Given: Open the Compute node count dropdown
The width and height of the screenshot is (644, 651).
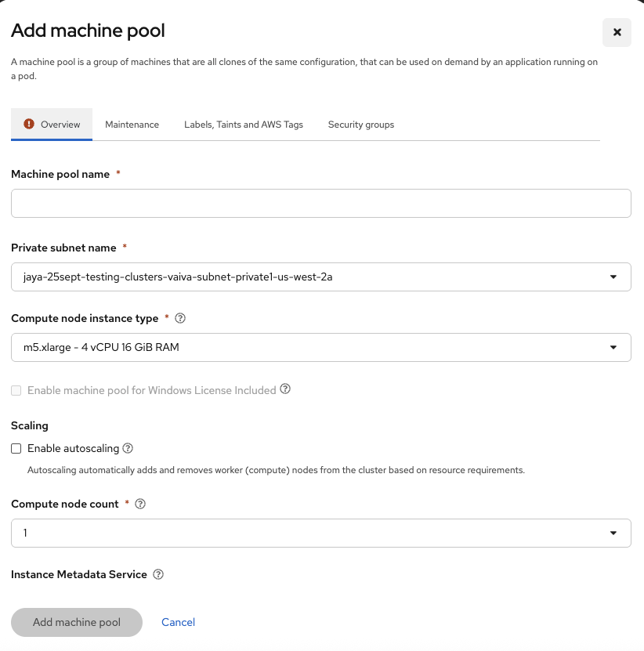Looking at the screenshot, I should pyautogui.click(x=320, y=533).
